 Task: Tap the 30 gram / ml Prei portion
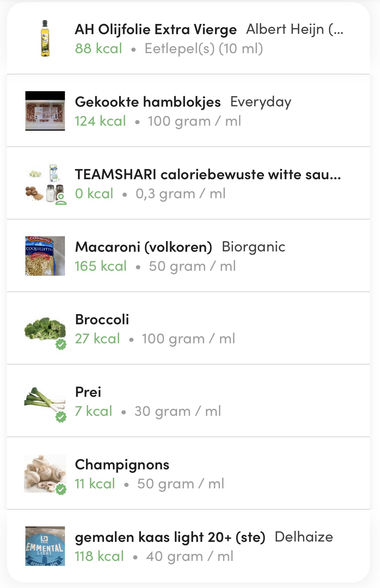click(178, 411)
